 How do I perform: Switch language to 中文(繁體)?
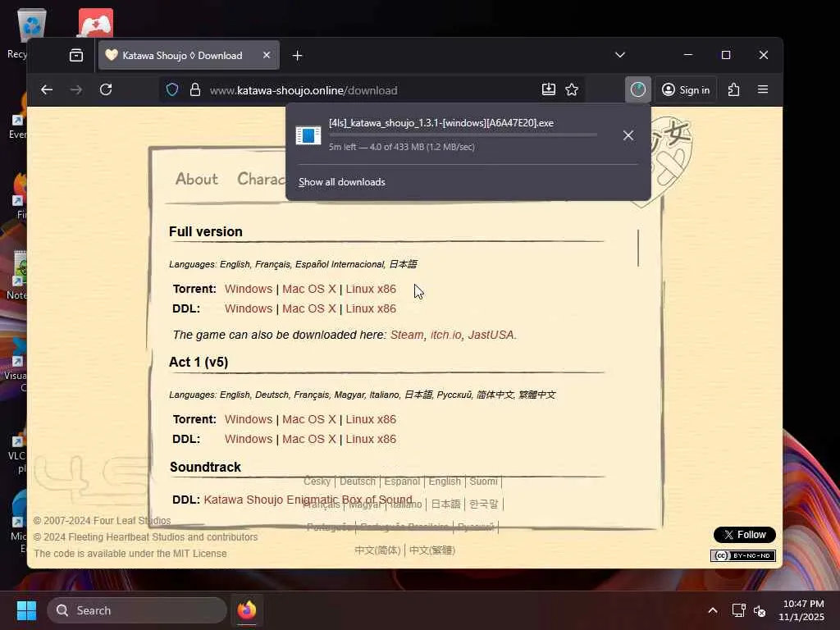(x=431, y=550)
